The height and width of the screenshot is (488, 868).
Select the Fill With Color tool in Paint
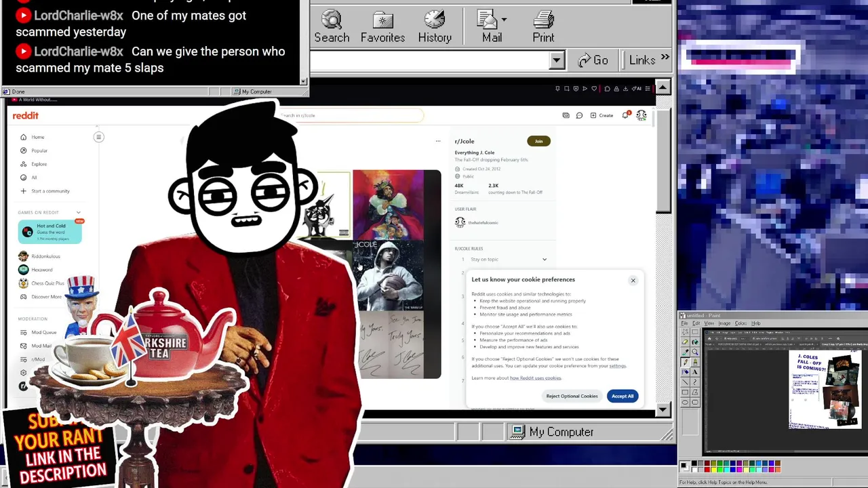click(x=695, y=342)
